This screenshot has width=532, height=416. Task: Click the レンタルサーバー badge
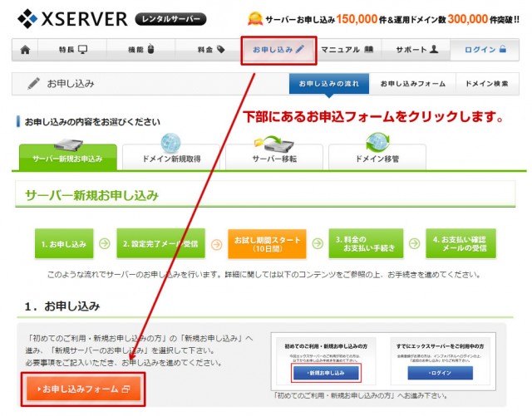point(170,19)
